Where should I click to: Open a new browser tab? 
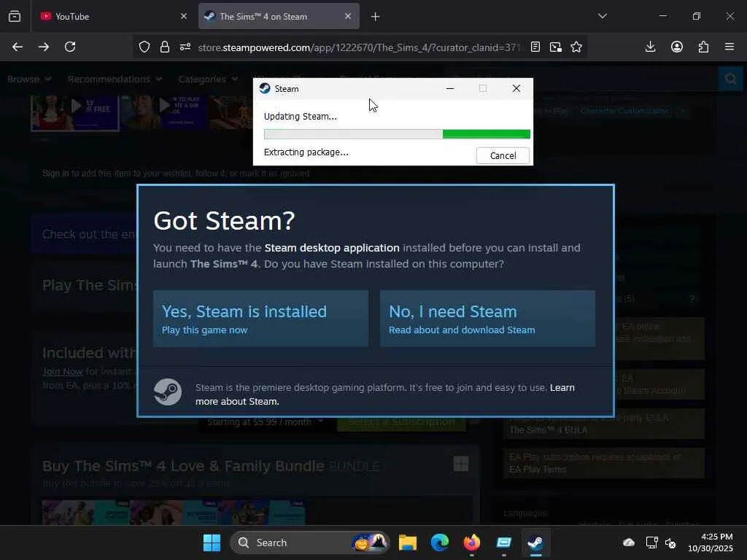click(x=376, y=17)
